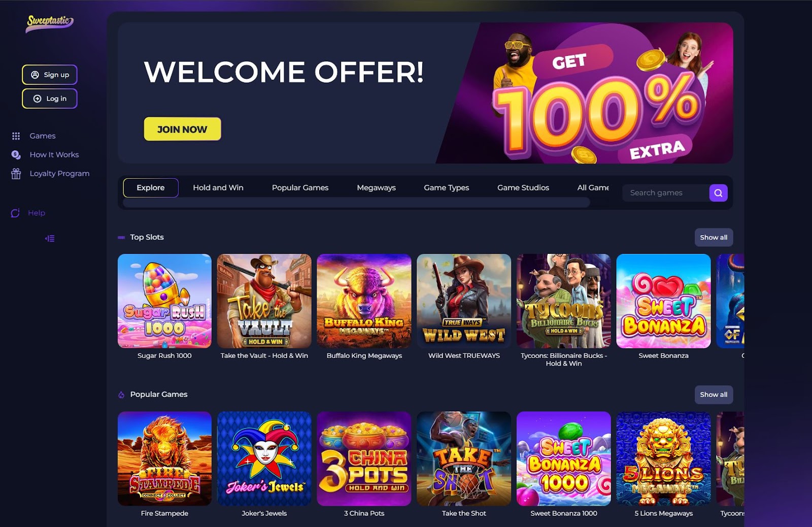
Task: Open the Game Types category tab
Action: 446,188
